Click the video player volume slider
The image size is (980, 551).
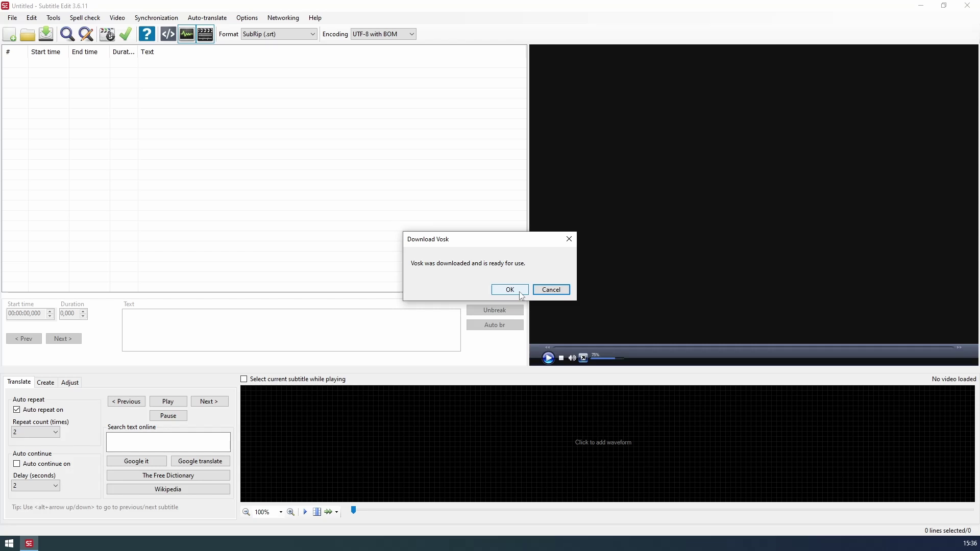click(x=606, y=358)
